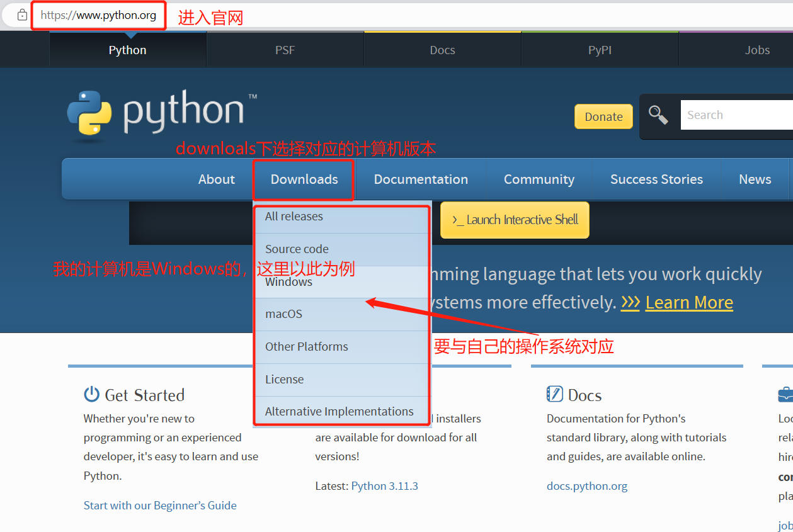Open the Success Stories menu
This screenshot has width=793, height=532.
(x=656, y=179)
